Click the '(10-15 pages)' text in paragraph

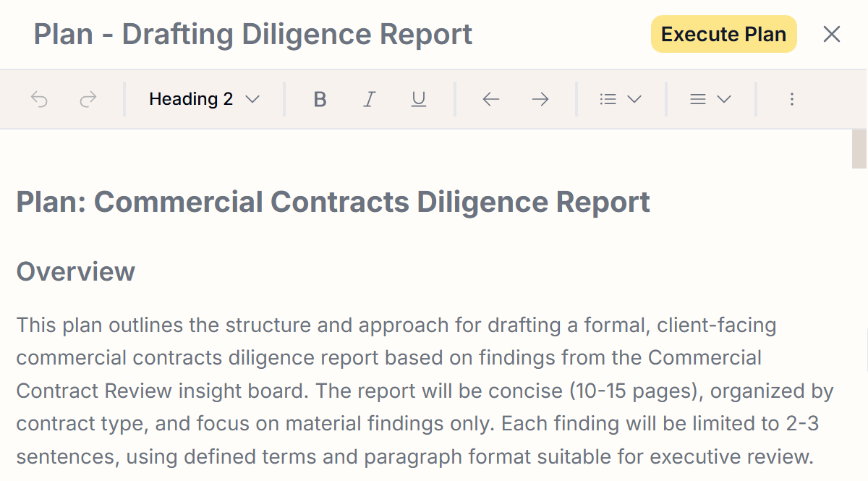pyautogui.click(x=635, y=391)
